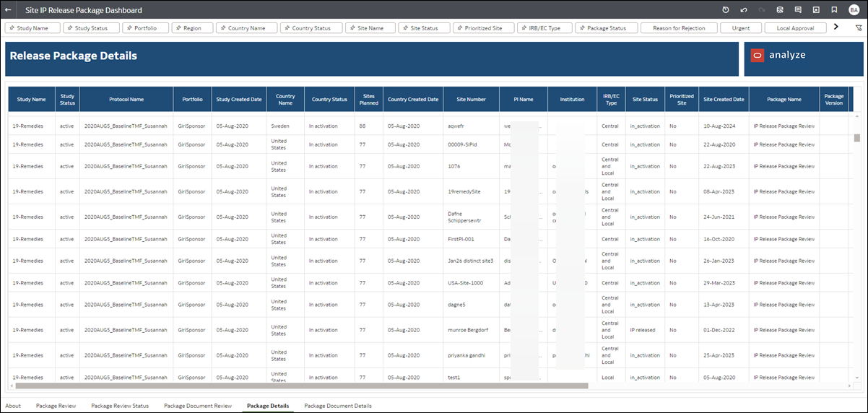The height and width of the screenshot is (413, 868).
Task: Click the refresh dataset icon in header
Action: 780,10
